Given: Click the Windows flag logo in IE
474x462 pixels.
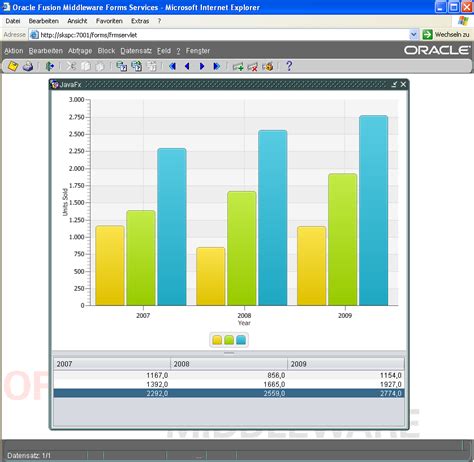Looking at the screenshot, I should click(x=463, y=21).
